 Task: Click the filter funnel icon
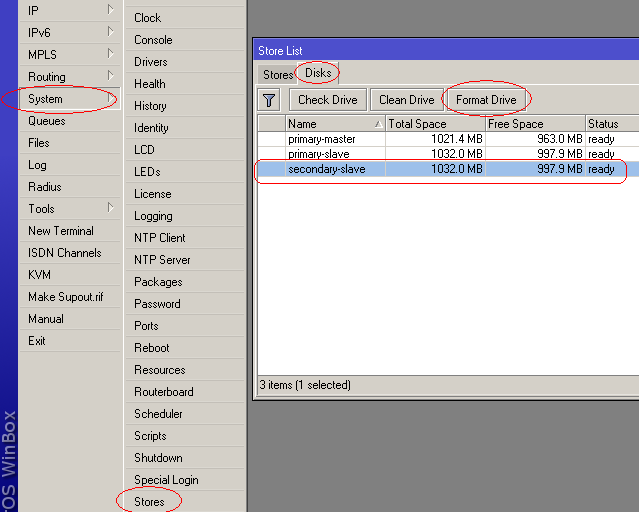(269, 100)
